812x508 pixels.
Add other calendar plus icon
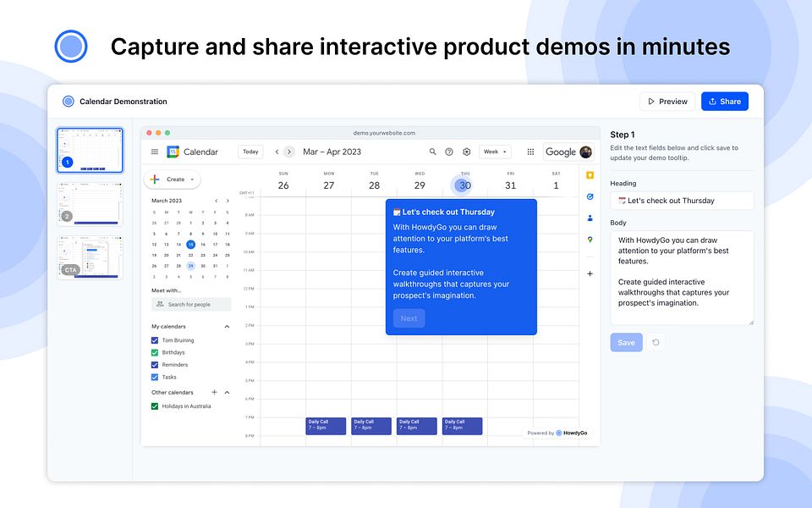214,392
